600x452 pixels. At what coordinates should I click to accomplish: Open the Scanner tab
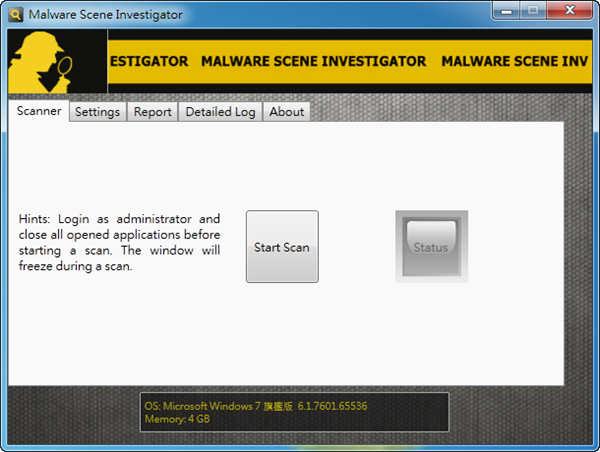pos(39,111)
